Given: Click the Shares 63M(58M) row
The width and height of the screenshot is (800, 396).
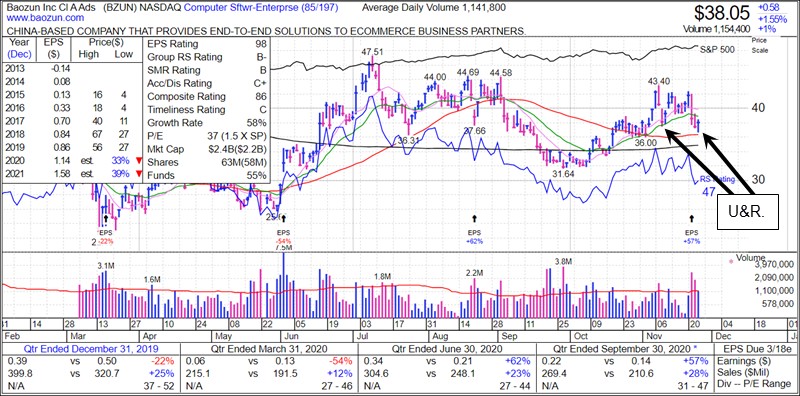Looking at the screenshot, I should coord(207,162).
